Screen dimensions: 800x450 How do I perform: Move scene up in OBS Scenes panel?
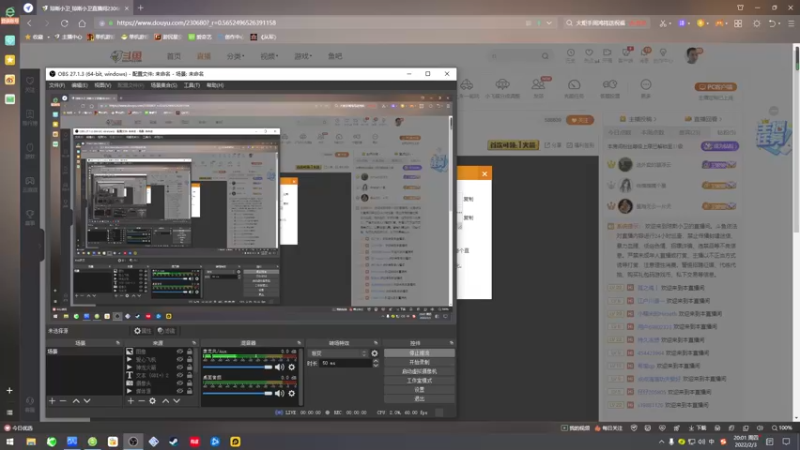(x=76, y=401)
